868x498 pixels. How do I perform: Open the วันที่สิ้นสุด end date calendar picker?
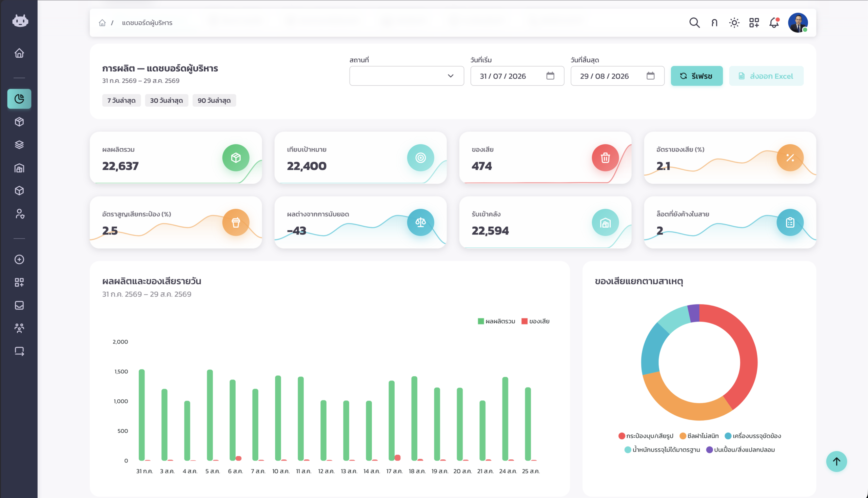(650, 76)
